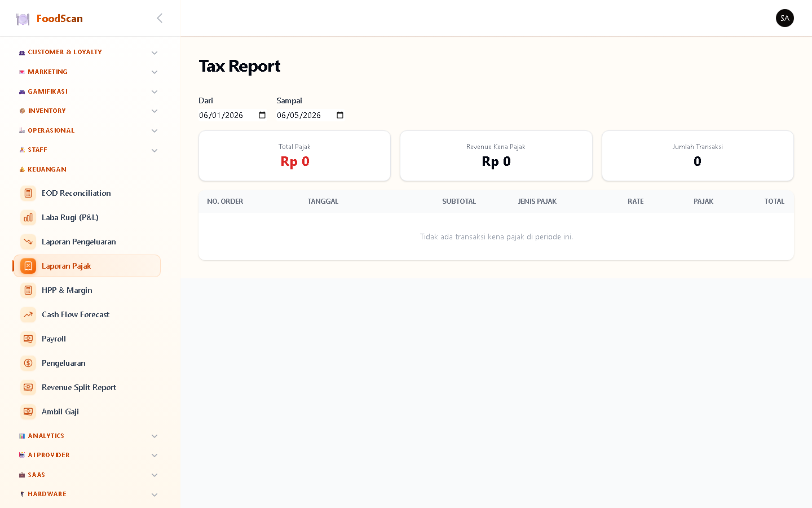
Task: Select Laporan Pajak menu item
Action: coord(87,266)
